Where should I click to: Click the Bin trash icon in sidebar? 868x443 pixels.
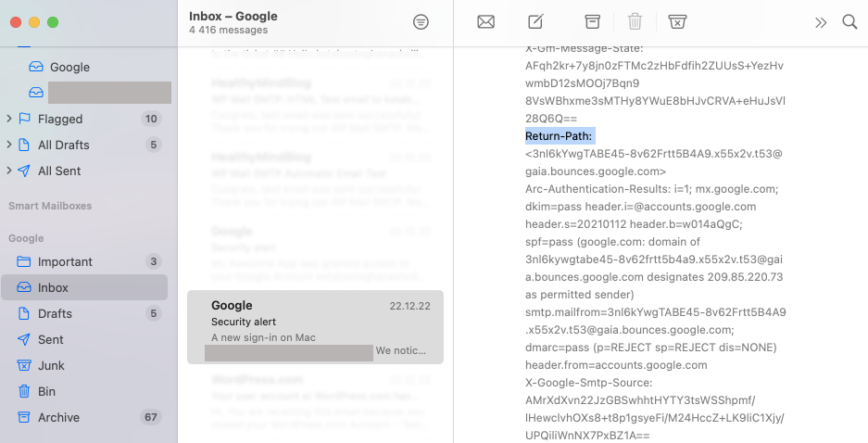coord(24,391)
